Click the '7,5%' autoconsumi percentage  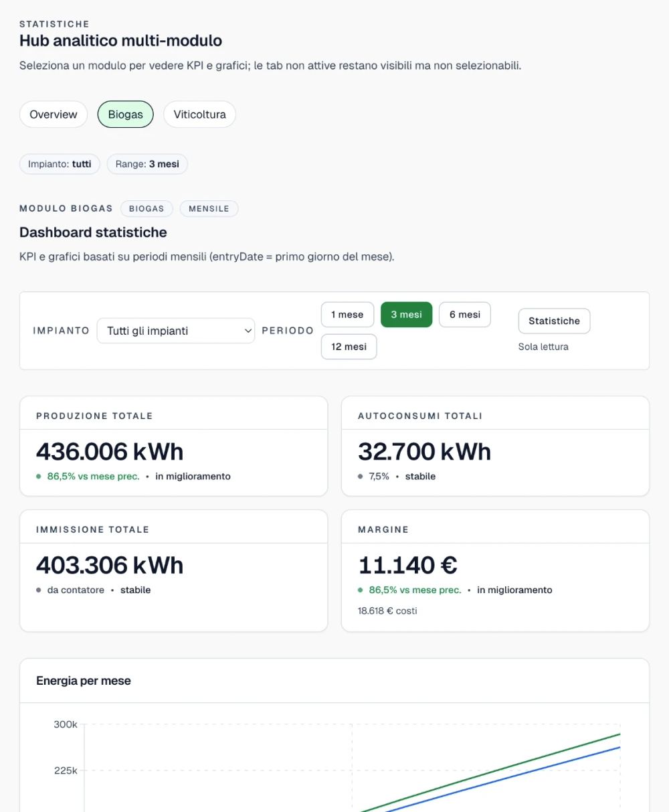(x=379, y=477)
